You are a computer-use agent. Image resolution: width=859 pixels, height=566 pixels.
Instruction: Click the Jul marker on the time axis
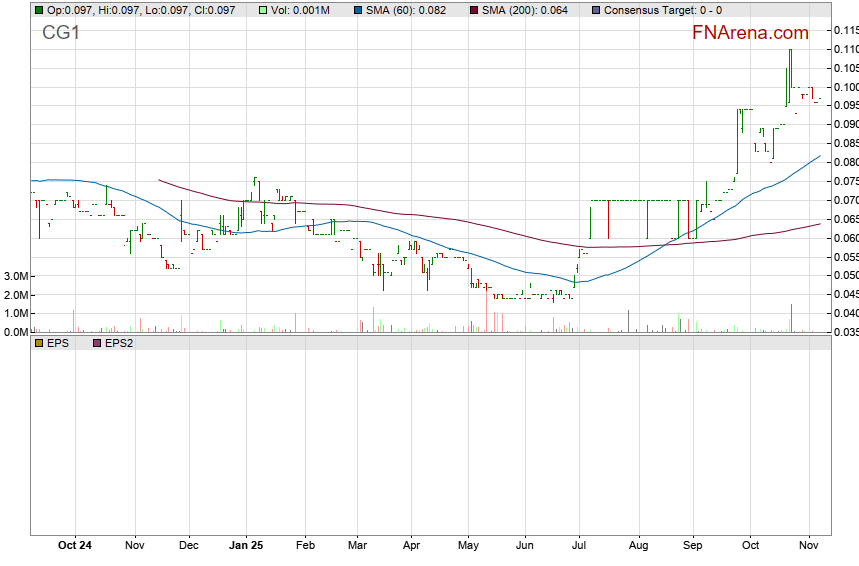tap(578, 546)
